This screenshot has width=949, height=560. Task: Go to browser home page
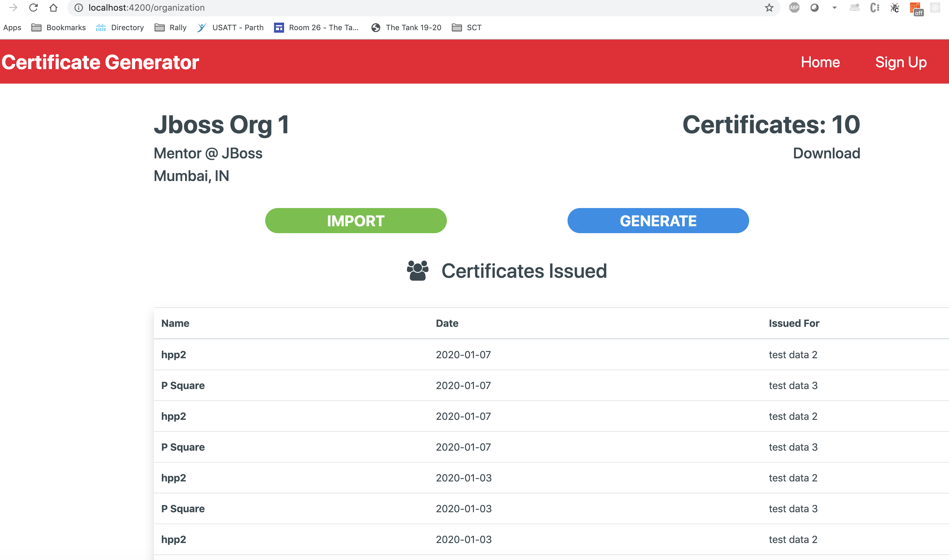(53, 8)
